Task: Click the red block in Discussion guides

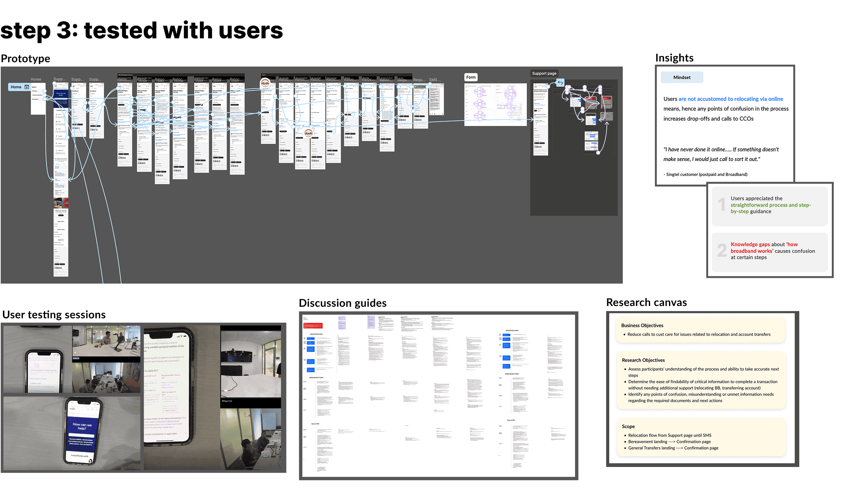Action: point(312,326)
